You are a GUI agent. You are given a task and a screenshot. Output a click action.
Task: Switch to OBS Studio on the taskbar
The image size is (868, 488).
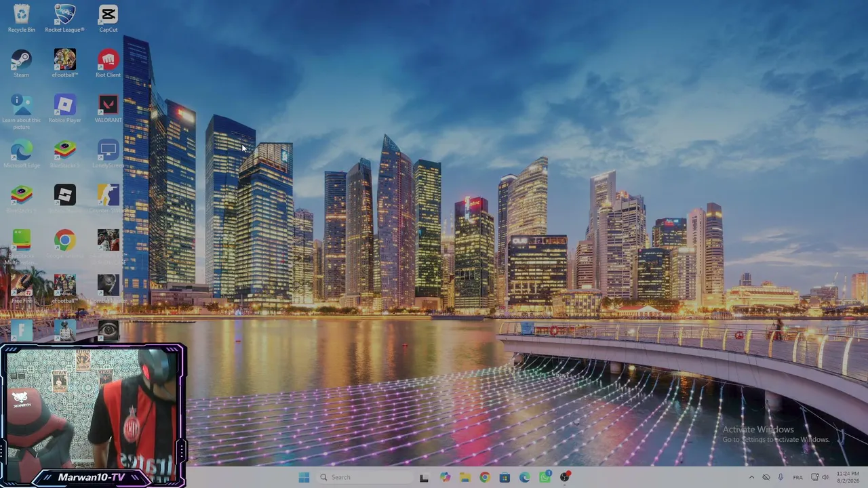pyautogui.click(x=564, y=477)
